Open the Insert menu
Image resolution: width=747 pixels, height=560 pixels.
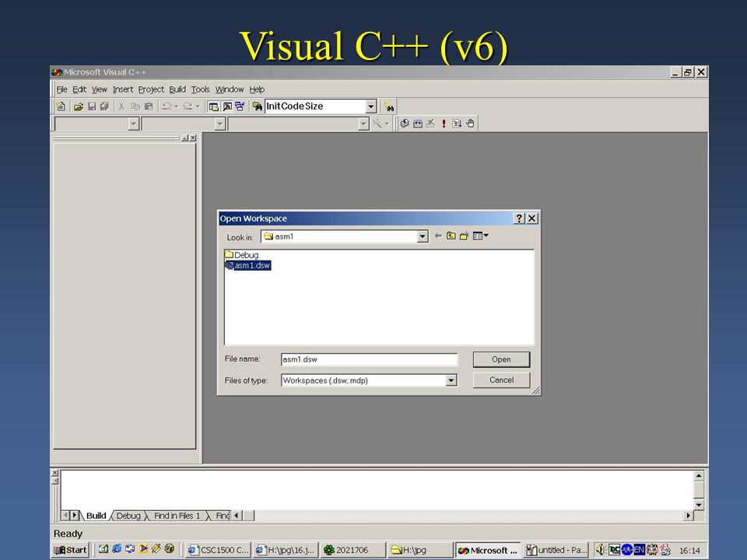point(123,89)
